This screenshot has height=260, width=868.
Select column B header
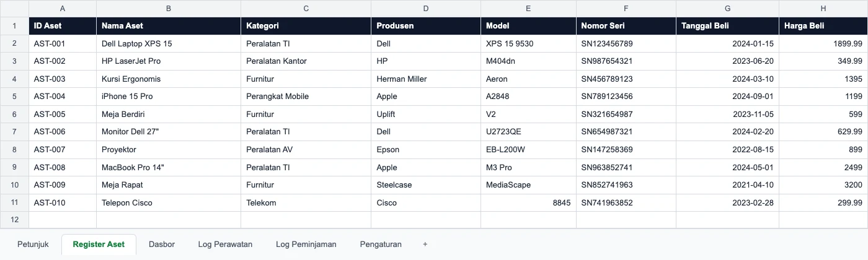click(169, 9)
